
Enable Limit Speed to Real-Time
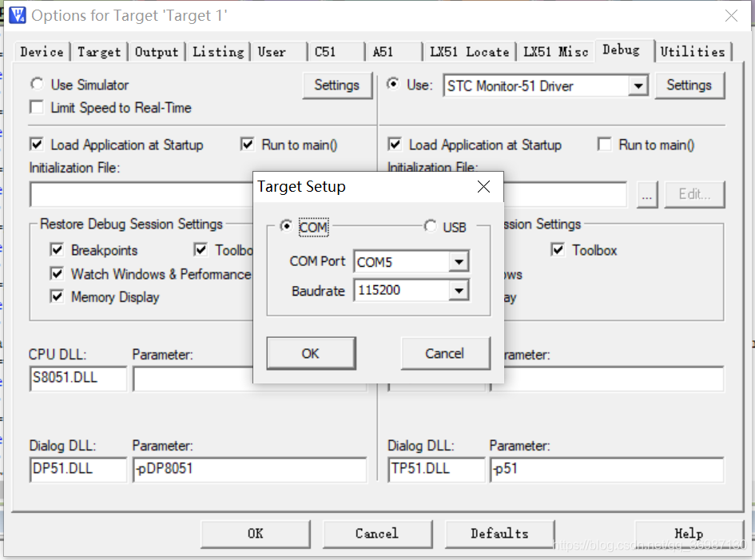click(x=37, y=107)
